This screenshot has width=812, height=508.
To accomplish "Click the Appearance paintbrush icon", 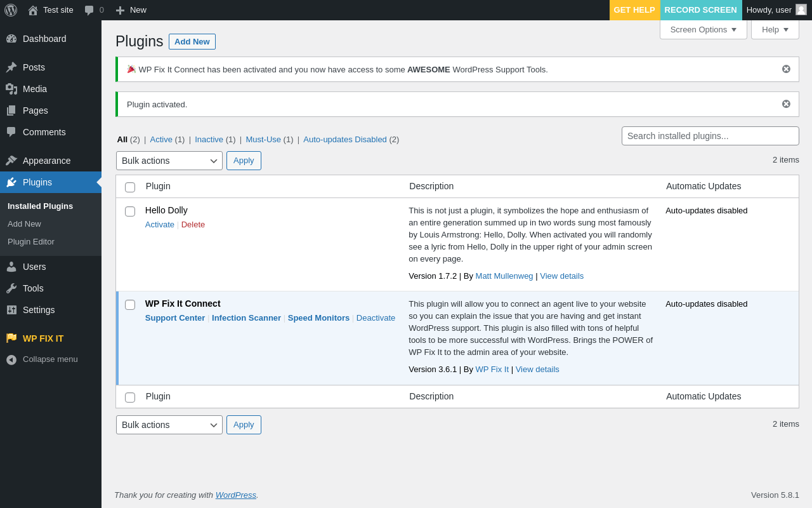I will (x=11, y=161).
